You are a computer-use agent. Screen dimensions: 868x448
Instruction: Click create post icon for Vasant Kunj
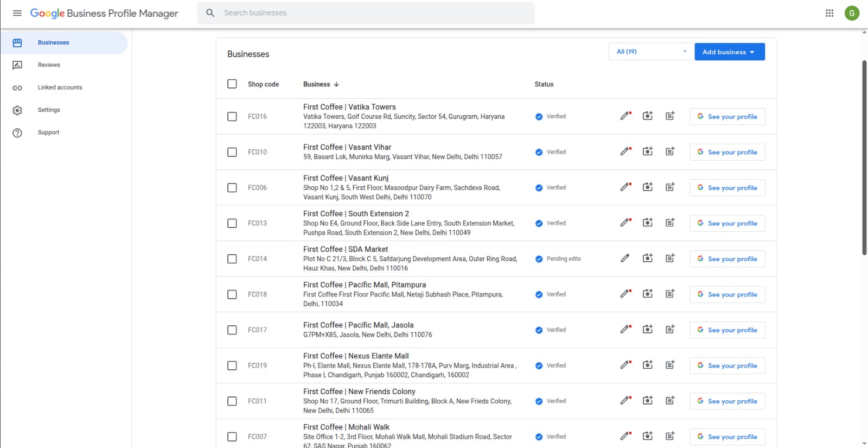(670, 187)
